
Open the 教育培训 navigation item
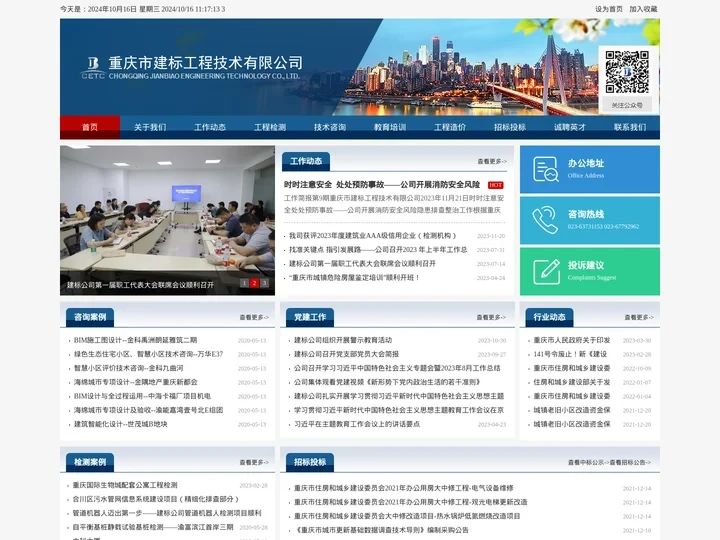coord(390,127)
